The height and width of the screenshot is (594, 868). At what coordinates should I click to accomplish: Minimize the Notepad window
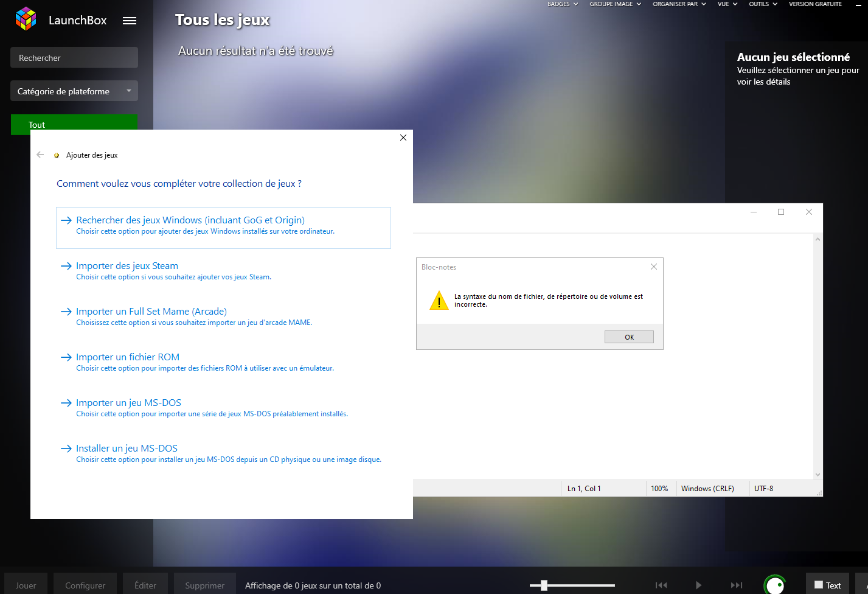click(754, 212)
